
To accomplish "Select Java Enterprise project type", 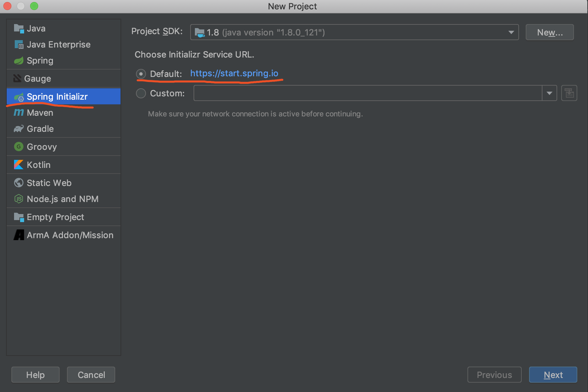I will [x=64, y=44].
